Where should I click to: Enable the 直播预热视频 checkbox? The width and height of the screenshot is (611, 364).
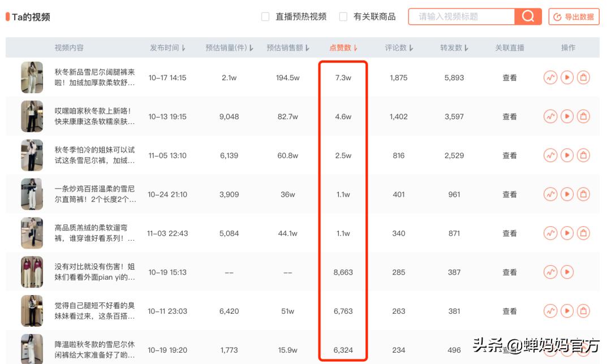[x=264, y=16]
